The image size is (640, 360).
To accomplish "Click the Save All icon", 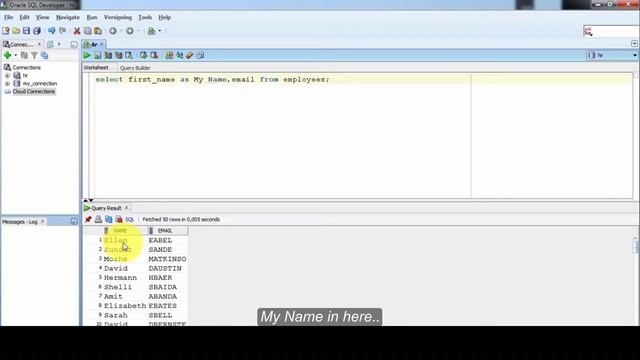I will pos(37,31).
